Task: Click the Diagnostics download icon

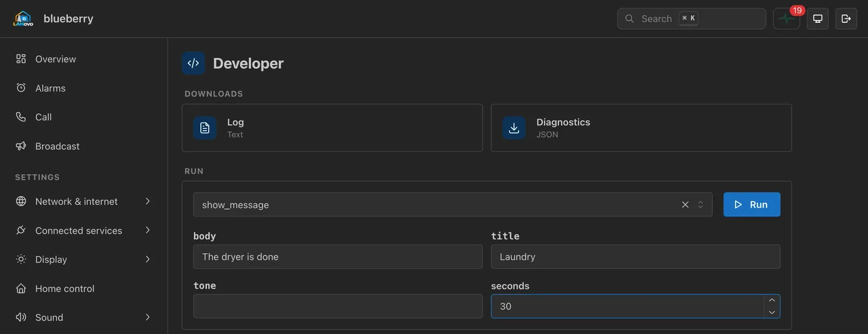Action: [514, 128]
